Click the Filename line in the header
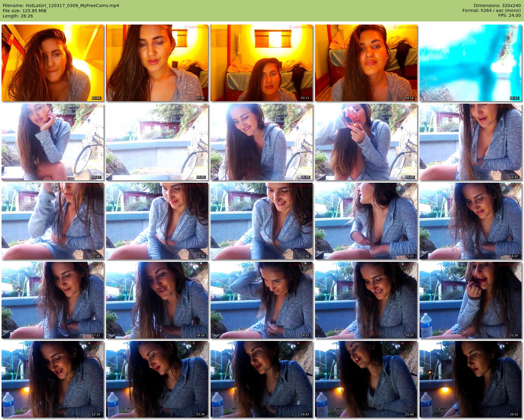 coord(61,6)
